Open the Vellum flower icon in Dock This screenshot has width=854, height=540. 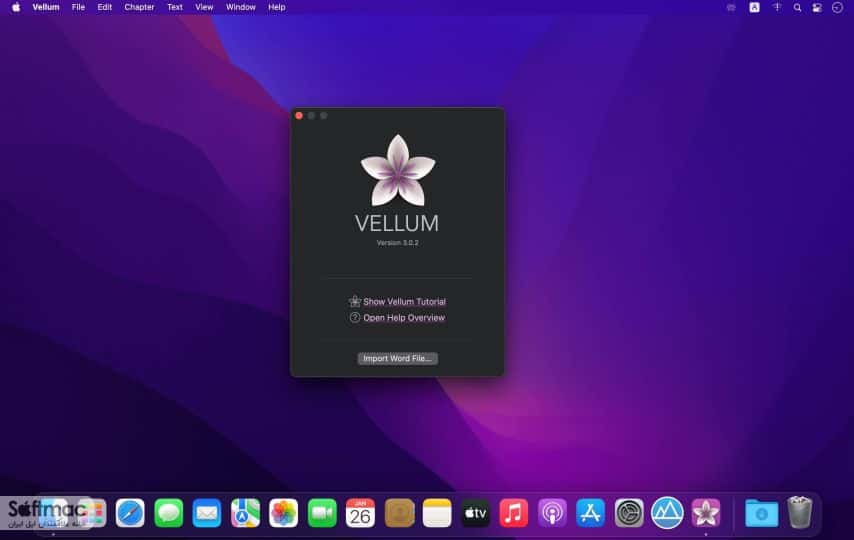pyautogui.click(x=706, y=513)
